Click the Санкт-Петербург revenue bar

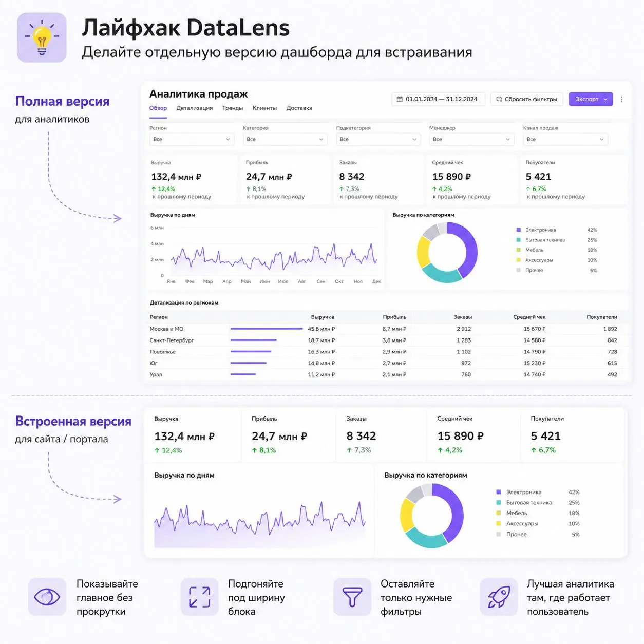coord(254,340)
